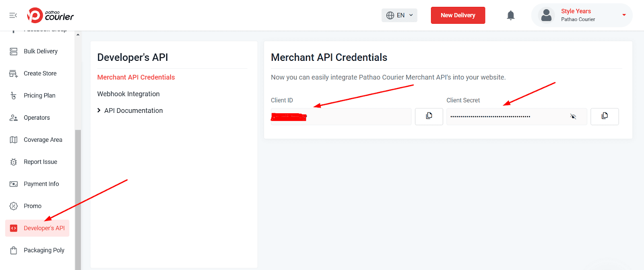Click the Payment Info icon

click(14, 184)
